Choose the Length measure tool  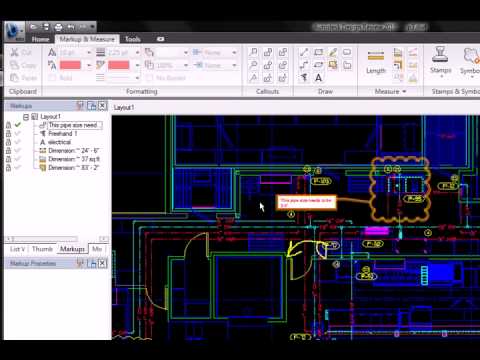click(376, 61)
